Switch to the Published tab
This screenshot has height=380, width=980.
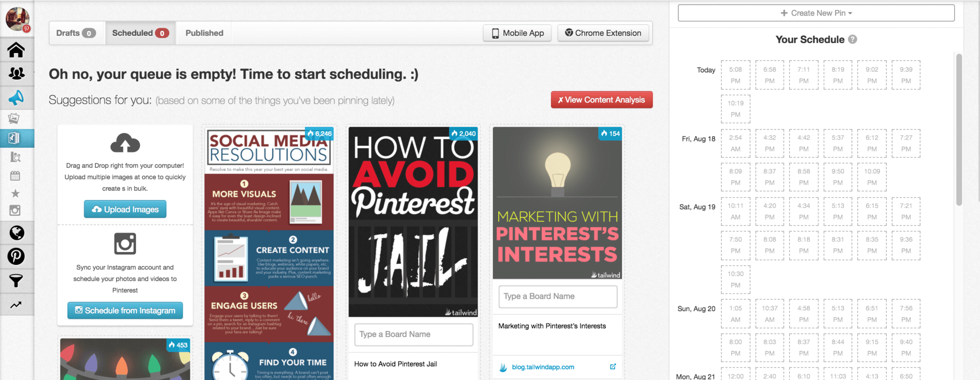click(x=204, y=33)
